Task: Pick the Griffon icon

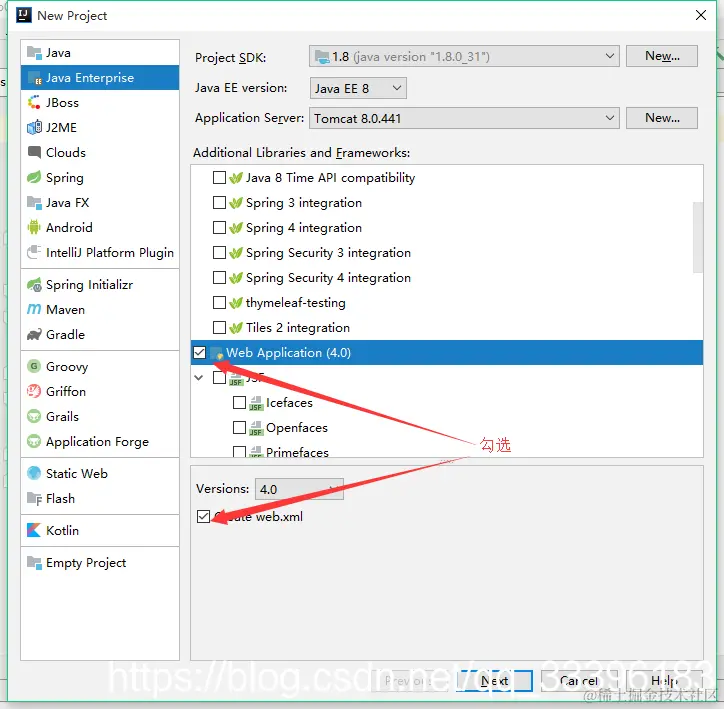Action: coord(34,391)
